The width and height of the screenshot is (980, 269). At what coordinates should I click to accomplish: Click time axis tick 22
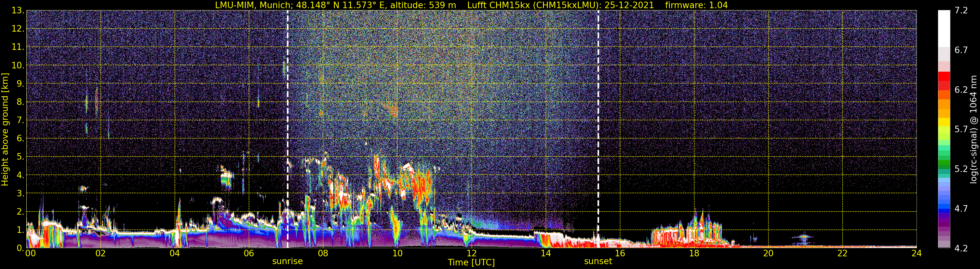point(842,253)
